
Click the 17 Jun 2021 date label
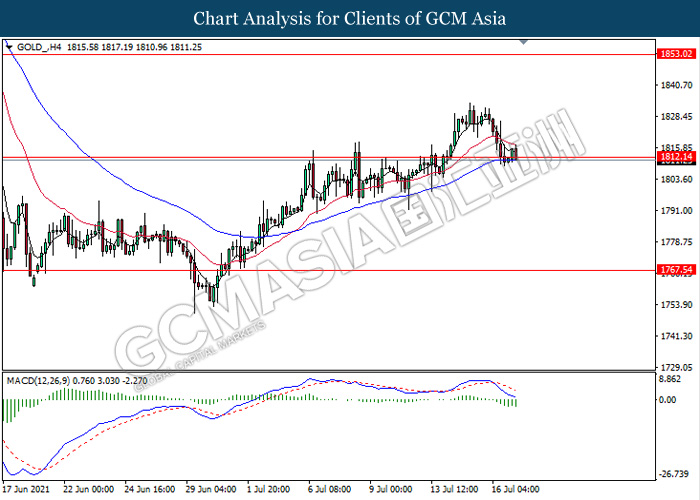click(x=27, y=490)
